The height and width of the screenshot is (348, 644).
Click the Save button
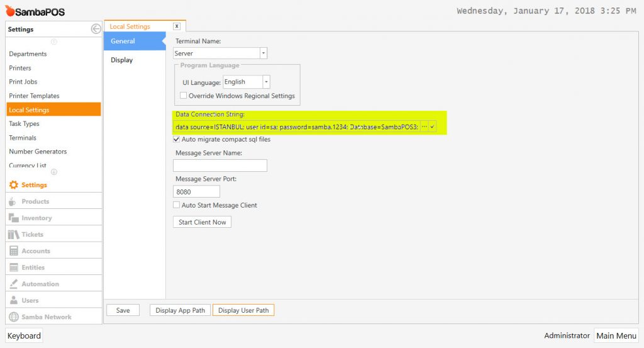point(123,310)
